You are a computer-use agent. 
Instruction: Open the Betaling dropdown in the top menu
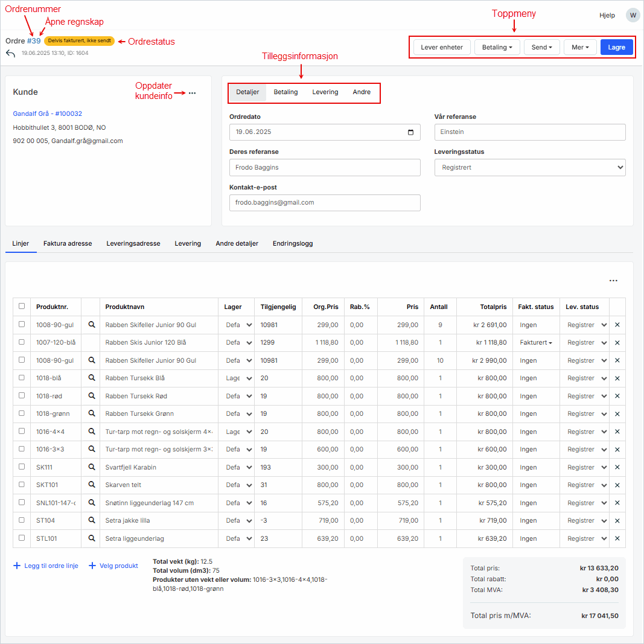pyautogui.click(x=497, y=47)
